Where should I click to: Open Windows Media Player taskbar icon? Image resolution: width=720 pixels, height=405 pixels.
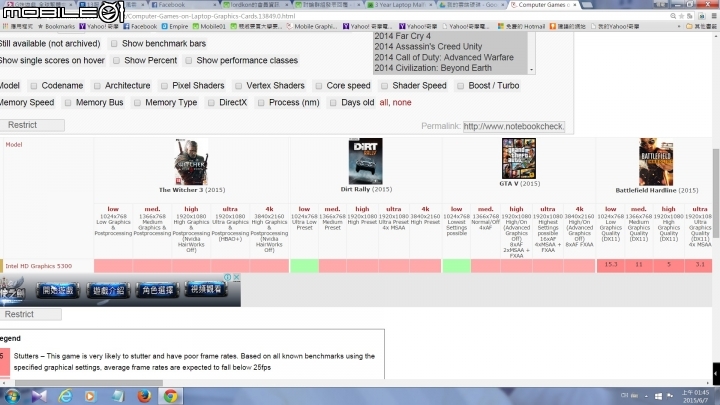click(x=90, y=396)
